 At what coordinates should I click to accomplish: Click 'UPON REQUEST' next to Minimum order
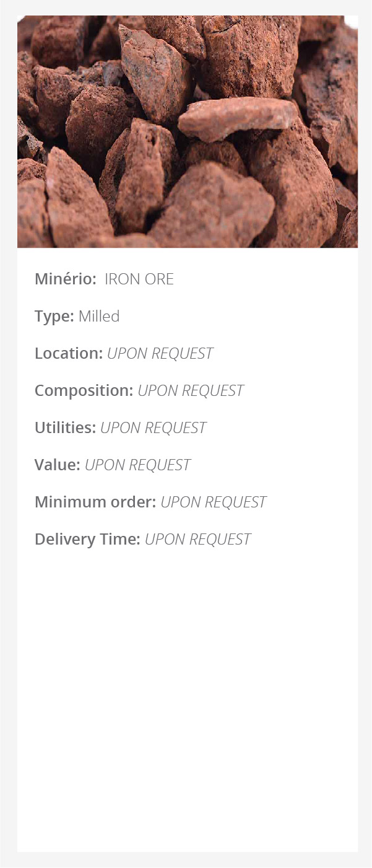click(214, 502)
